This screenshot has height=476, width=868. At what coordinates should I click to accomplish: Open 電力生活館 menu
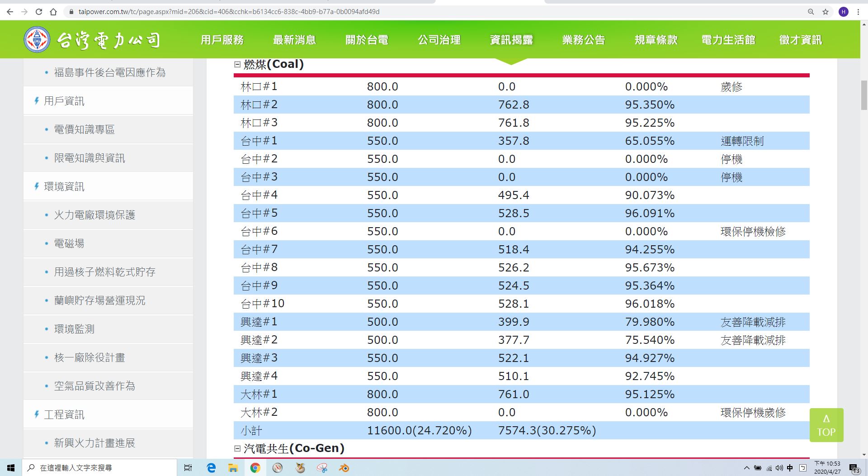(x=728, y=40)
